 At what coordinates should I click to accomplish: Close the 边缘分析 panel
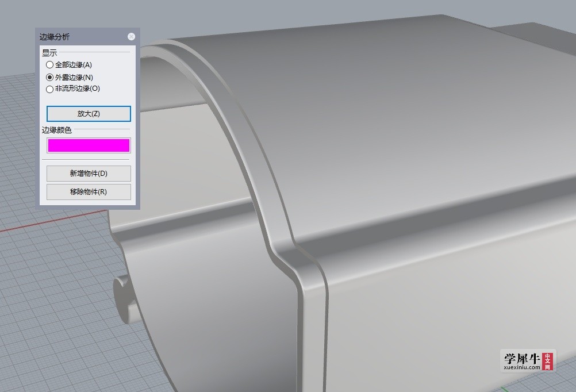(131, 36)
